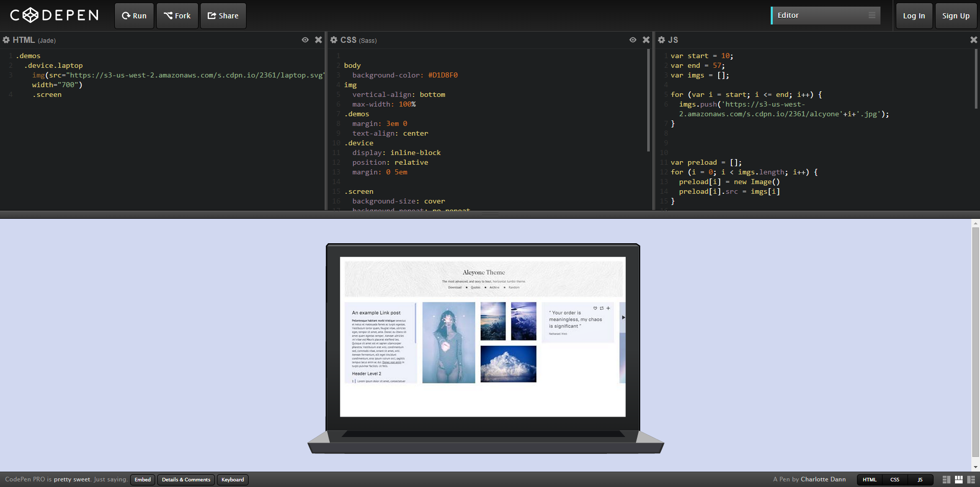Open the Editor view dropdown

coord(825,15)
